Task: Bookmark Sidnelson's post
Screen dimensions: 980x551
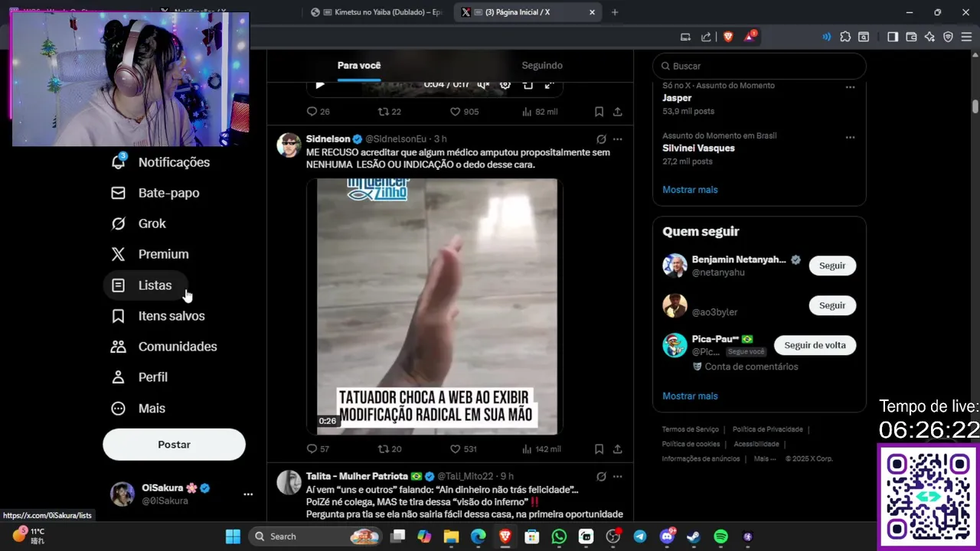Action: pos(599,449)
